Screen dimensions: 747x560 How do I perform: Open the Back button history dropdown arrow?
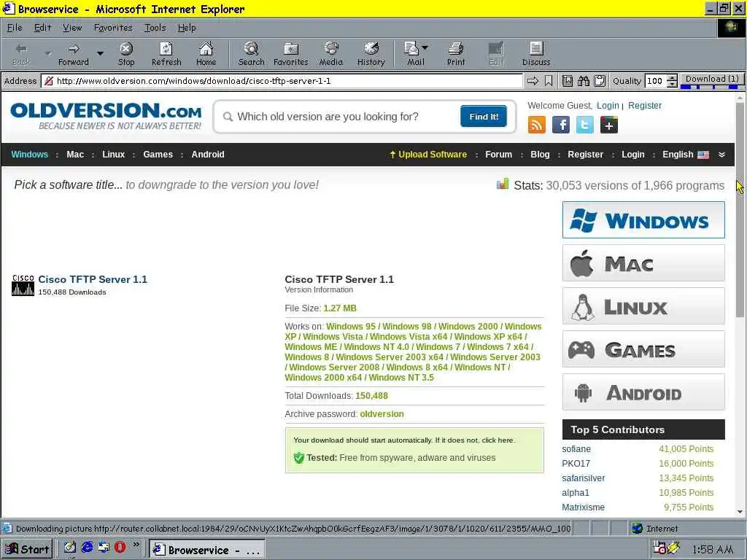click(47, 53)
